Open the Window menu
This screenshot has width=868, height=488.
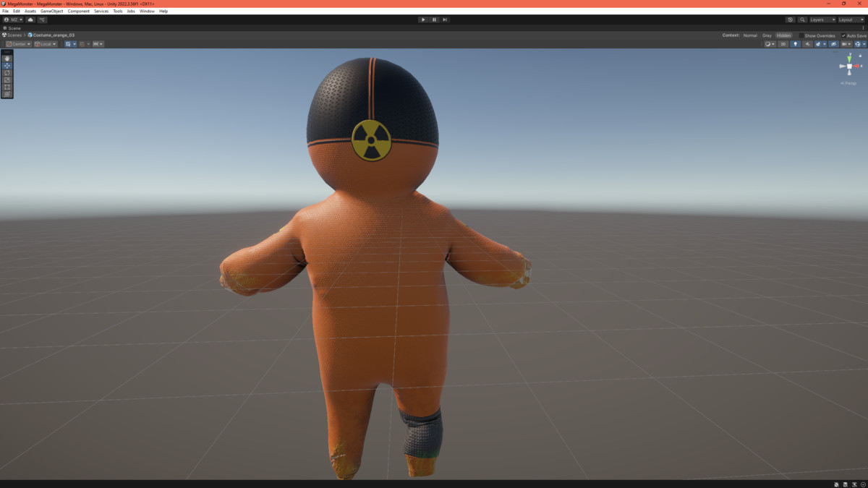point(147,11)
